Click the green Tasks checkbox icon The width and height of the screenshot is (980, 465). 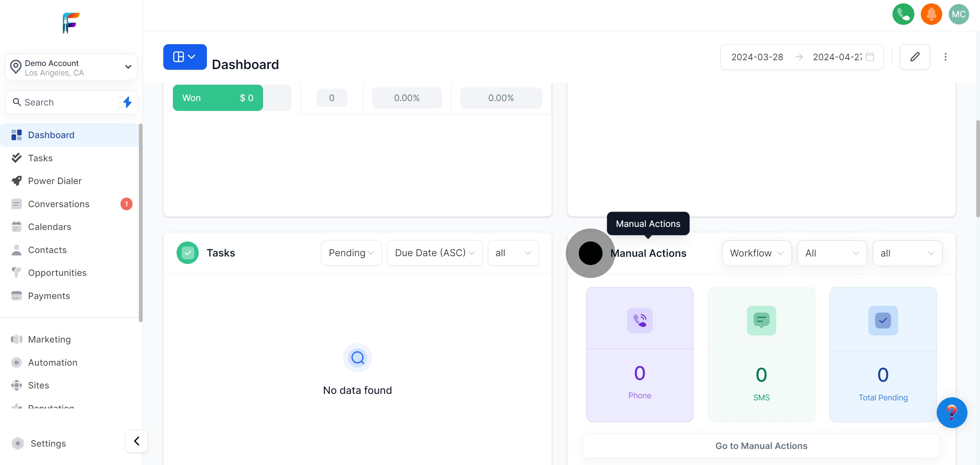[x=187, y=253]
